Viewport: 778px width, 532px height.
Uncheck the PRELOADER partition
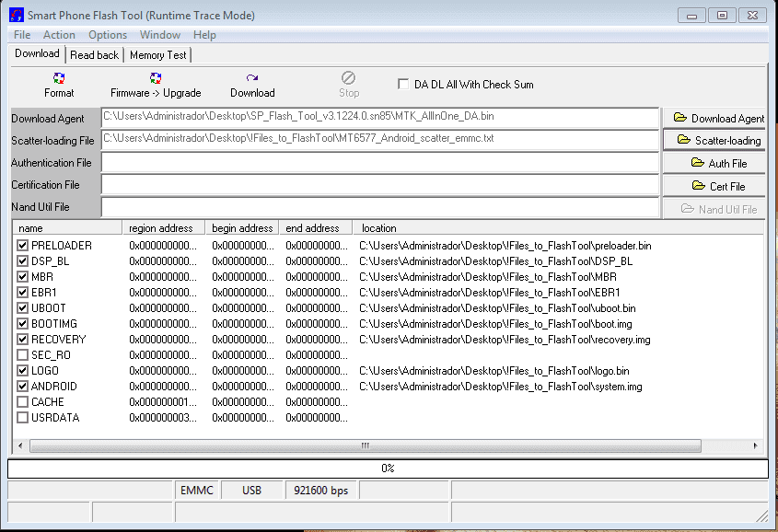pyautogui.click(x=22, y=246)
